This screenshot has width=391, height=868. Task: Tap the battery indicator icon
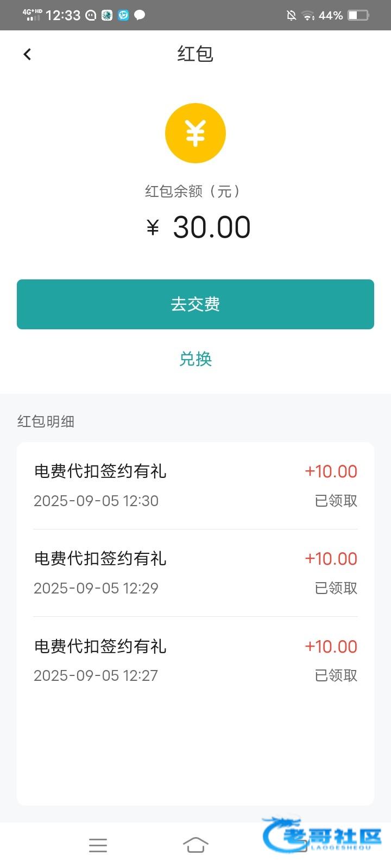(358, 15)
